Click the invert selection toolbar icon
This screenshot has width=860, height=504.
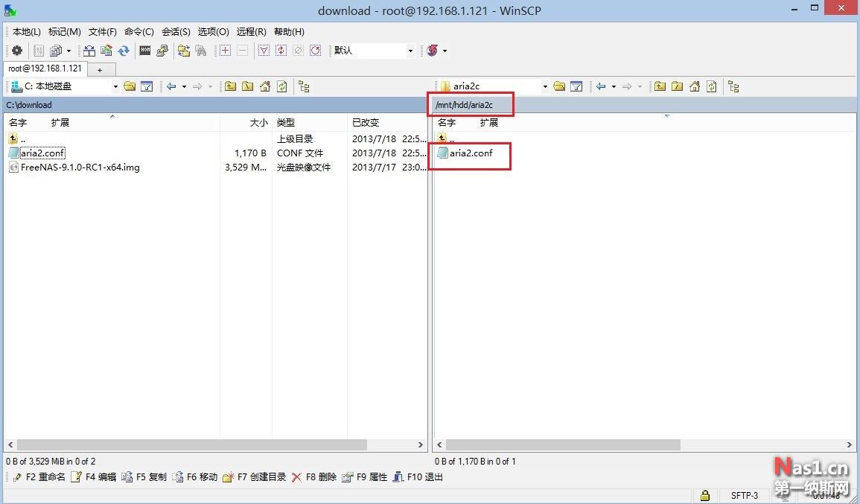coord(281,51)
